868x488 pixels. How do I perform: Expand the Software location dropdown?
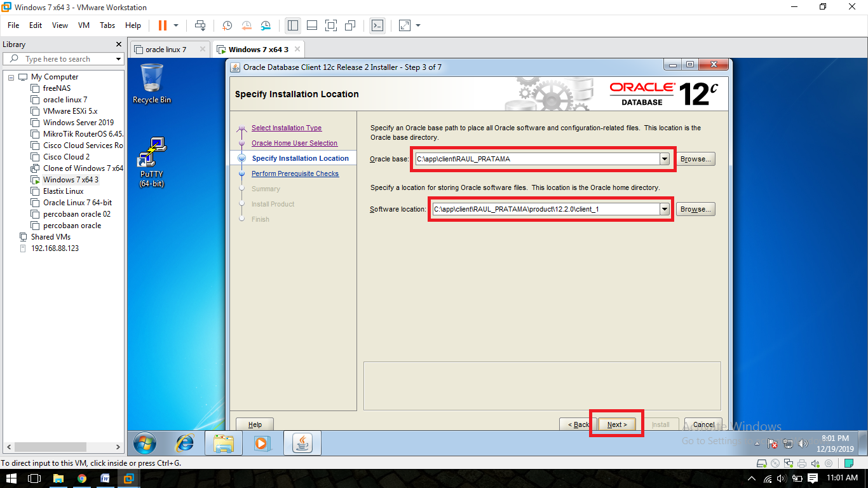pyautogui.click(x=665, y=209)
